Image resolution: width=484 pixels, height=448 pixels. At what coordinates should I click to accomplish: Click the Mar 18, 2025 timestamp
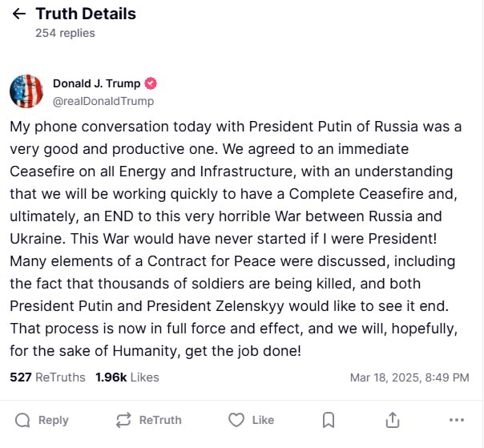click(409, 377)
